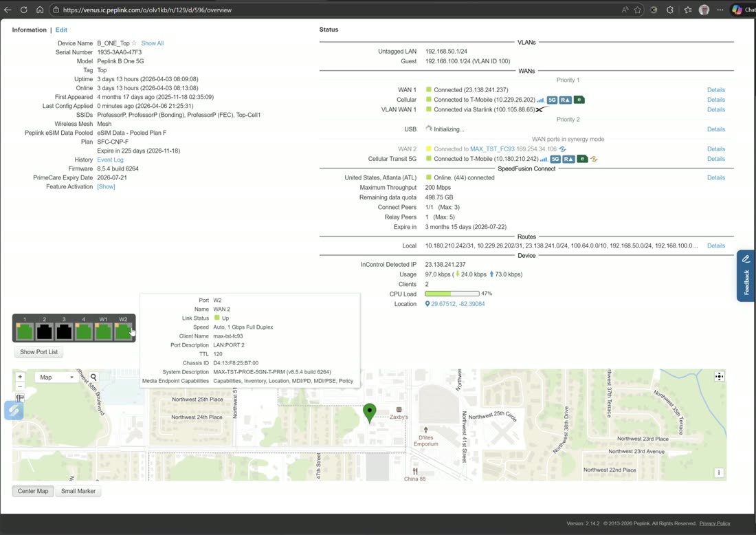
Task: Open browser settings ellipsis menu
Action: [720, 10]
